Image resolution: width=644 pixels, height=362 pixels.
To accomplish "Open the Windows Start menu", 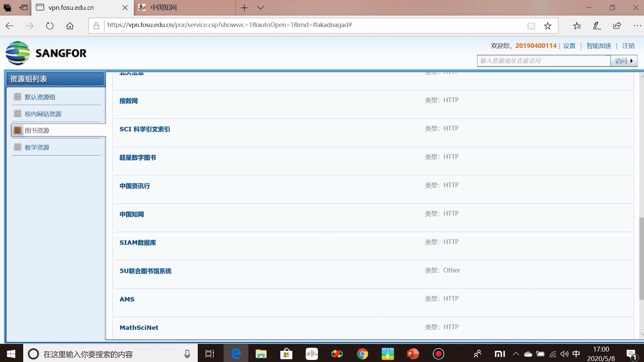I will click(11, 354).
